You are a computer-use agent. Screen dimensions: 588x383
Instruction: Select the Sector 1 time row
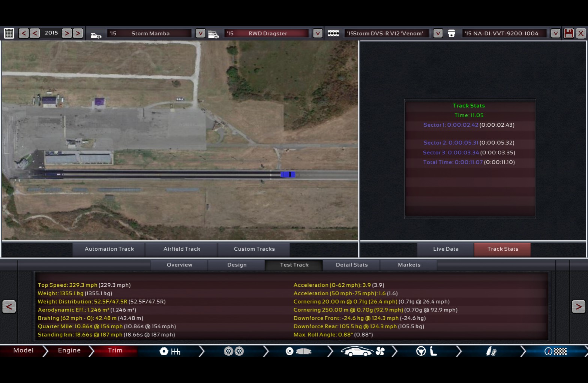[x=469, y=125]
